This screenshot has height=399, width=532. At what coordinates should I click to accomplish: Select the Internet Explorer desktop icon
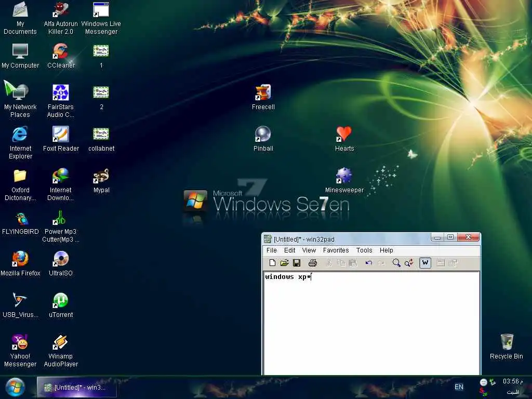(20, 142)
